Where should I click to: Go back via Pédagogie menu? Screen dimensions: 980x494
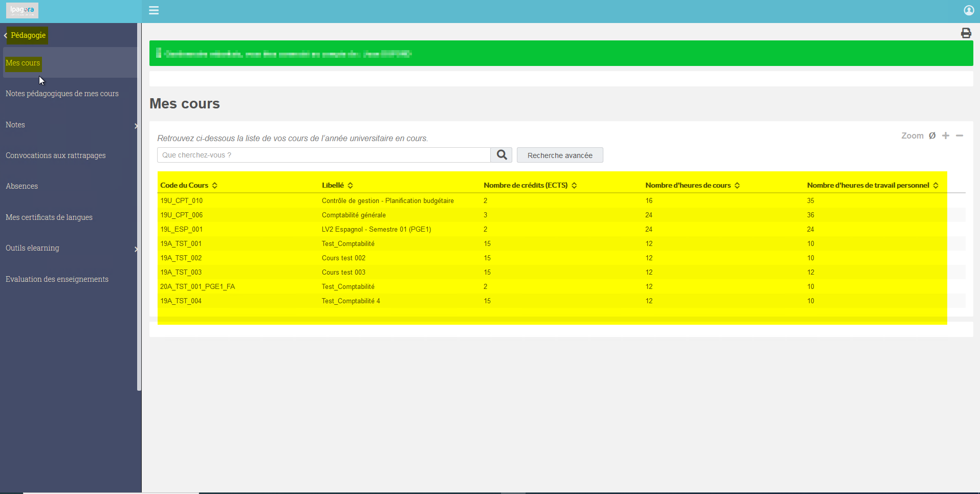(x=26, y=35)
